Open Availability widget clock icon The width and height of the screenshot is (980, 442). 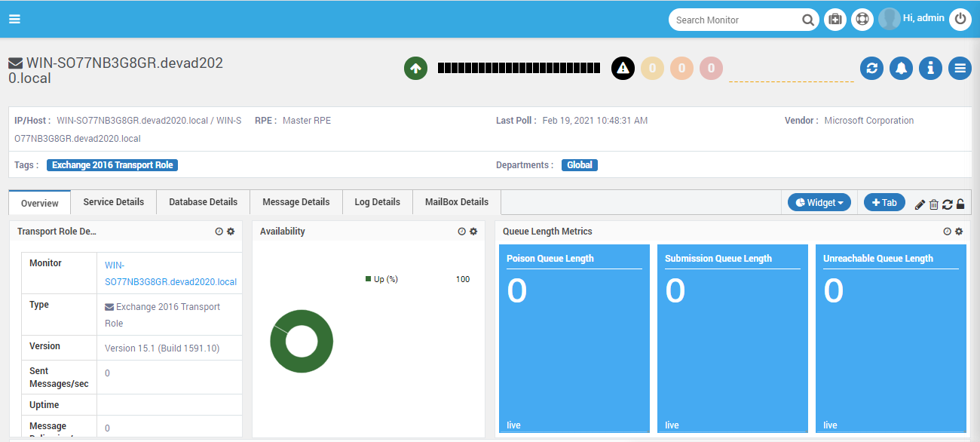click(461, 232)
